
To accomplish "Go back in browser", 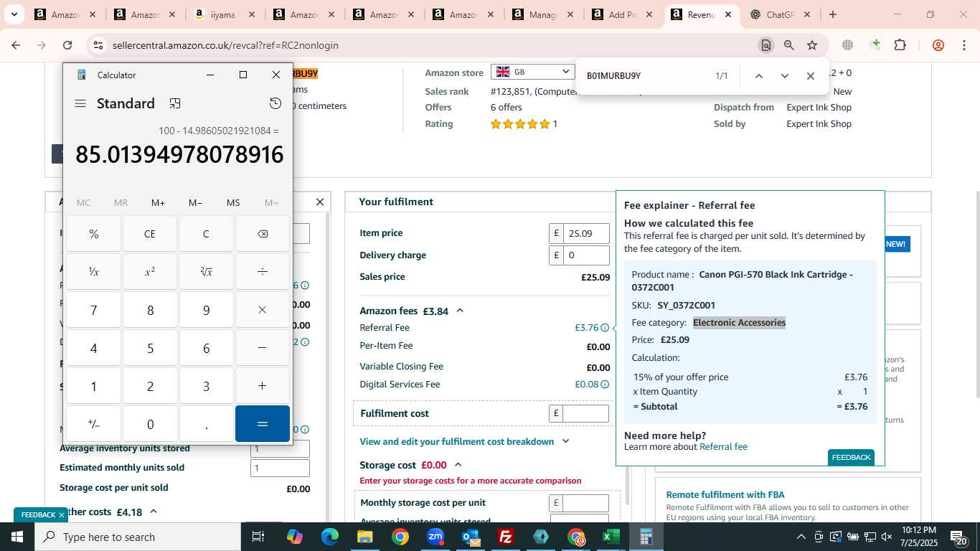I will coord(16,45).
